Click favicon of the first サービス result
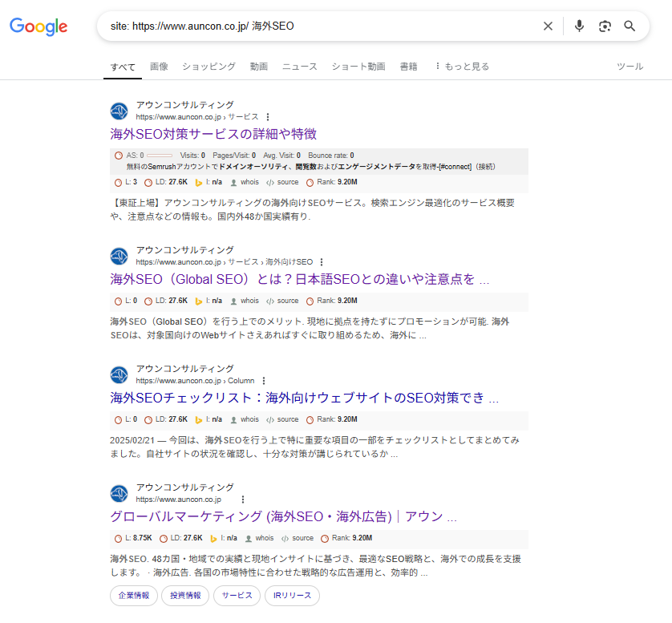The width and height of the screenshot is (672, 623). tap(119, 111)
